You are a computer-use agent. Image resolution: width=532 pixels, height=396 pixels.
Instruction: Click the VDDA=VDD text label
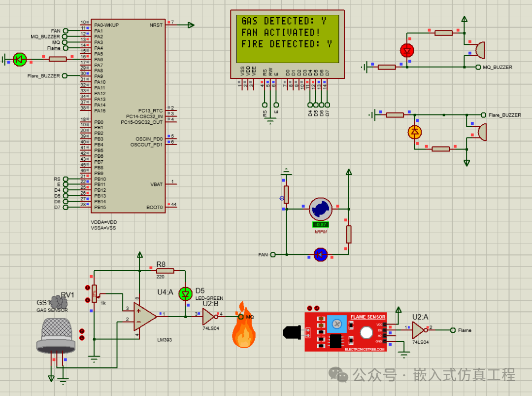pyautogui.click(x=104, y=222)
